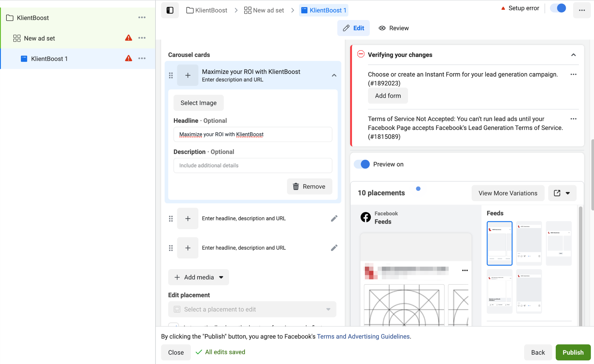Collapse the Maximize your ROI carousel card

[334, 75]
